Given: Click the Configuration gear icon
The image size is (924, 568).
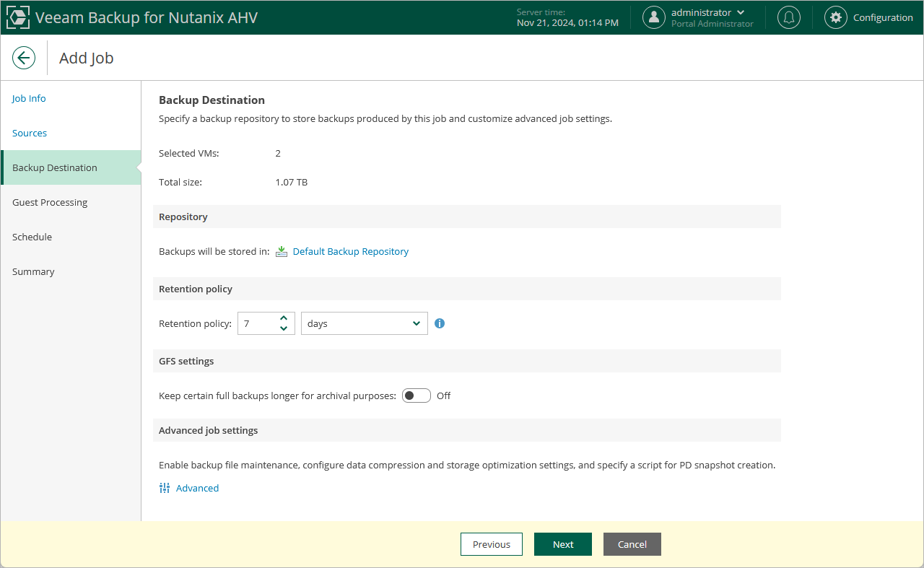Looking at the screenshot, I should (x=835, y=17).
